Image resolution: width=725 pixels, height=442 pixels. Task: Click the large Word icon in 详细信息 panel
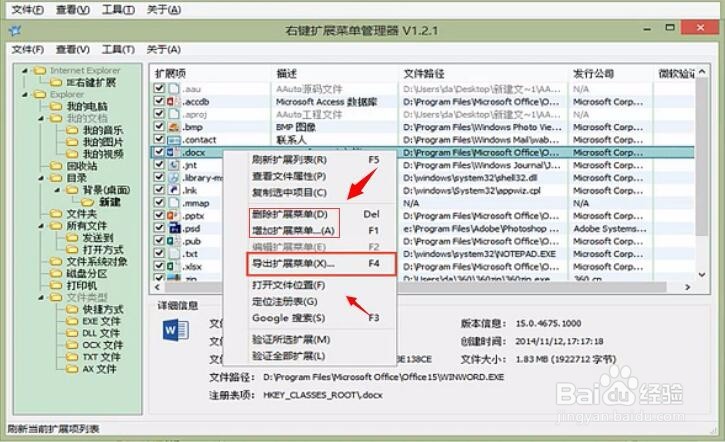click(176, 331)
